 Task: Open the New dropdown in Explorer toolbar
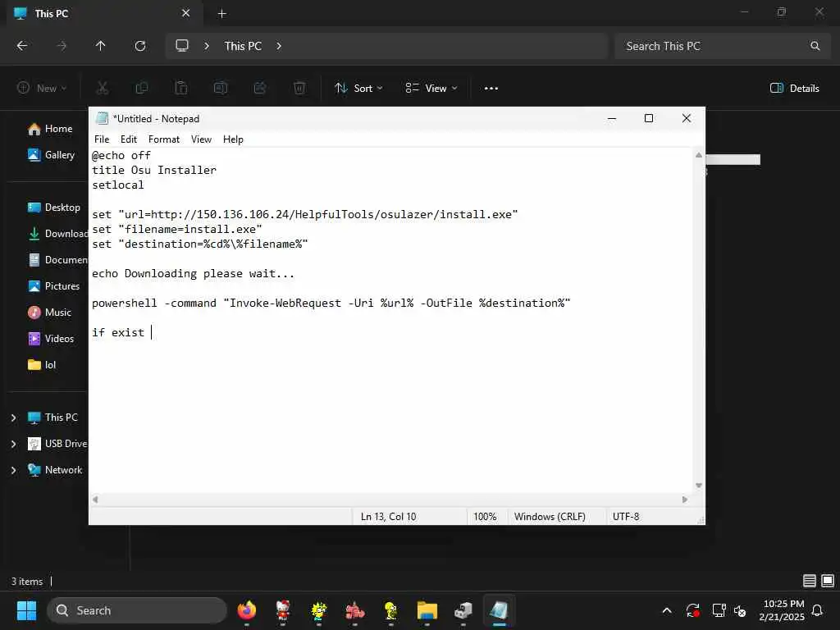[x=42, y=88]
